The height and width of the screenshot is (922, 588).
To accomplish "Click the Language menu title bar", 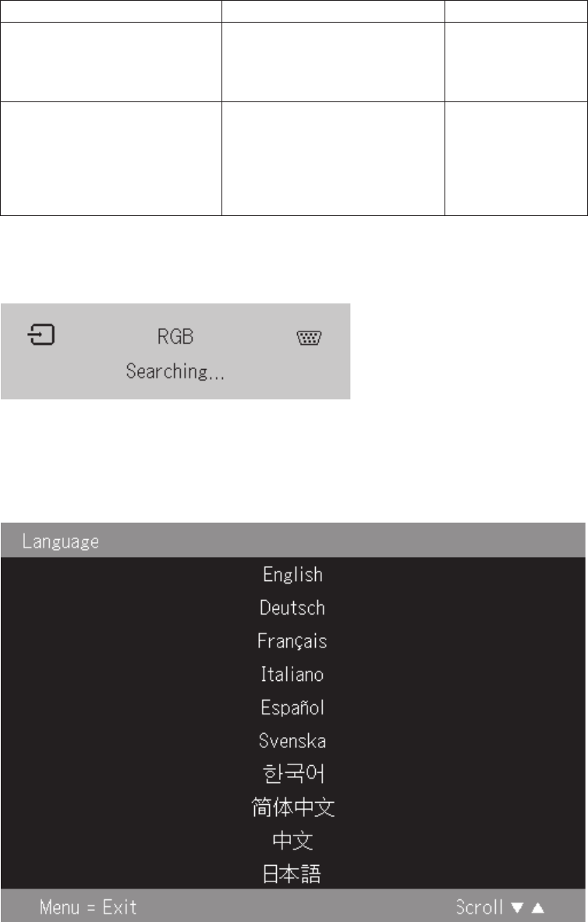I will coord(292,541).
